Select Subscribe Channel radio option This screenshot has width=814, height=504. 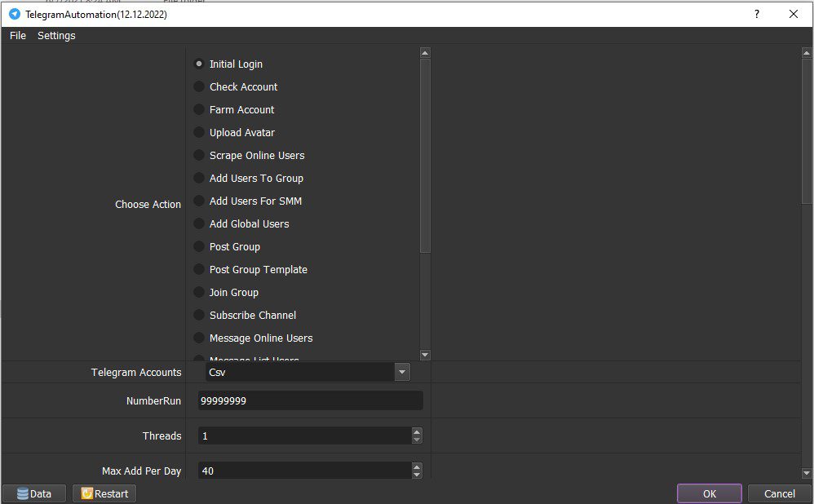point(245,315)
